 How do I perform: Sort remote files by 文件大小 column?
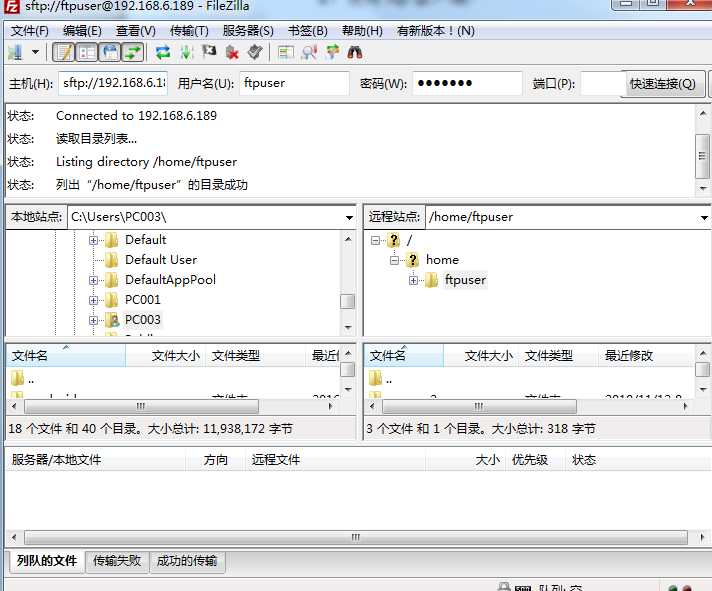(x=482, y=355)
